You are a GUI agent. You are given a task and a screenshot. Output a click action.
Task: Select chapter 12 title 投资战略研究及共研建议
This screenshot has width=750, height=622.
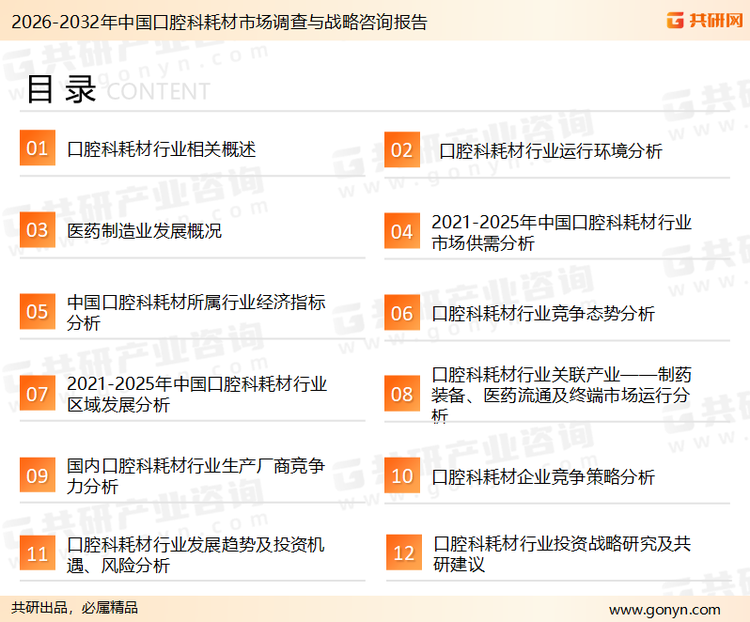[x=562, y=554]
